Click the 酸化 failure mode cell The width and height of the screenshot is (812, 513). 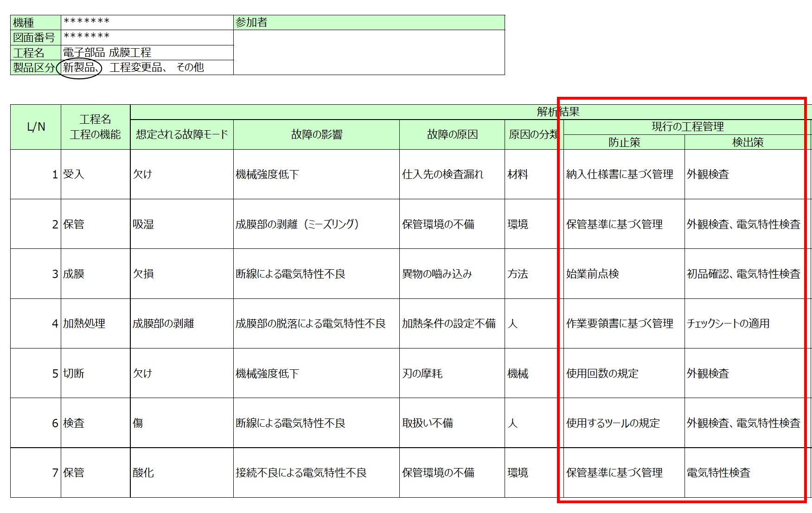(x=182, y=473)
